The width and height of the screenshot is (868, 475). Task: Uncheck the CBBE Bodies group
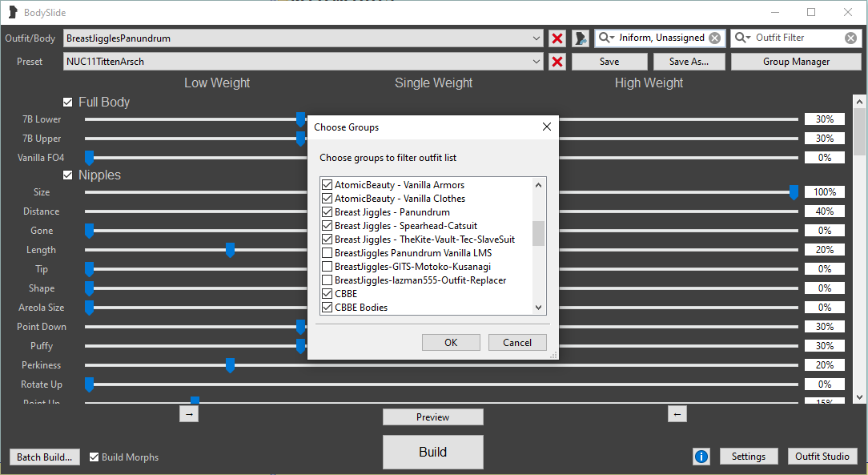327,308
